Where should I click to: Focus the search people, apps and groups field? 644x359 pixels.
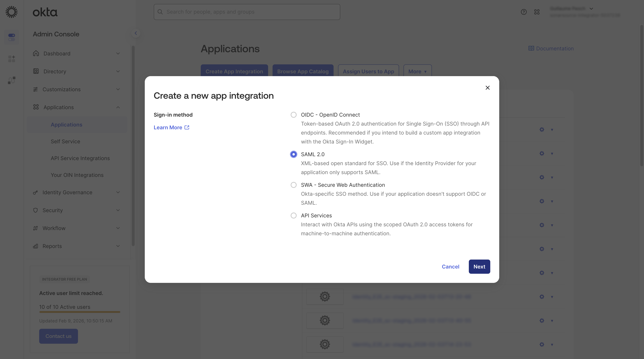tap(247, 12)
